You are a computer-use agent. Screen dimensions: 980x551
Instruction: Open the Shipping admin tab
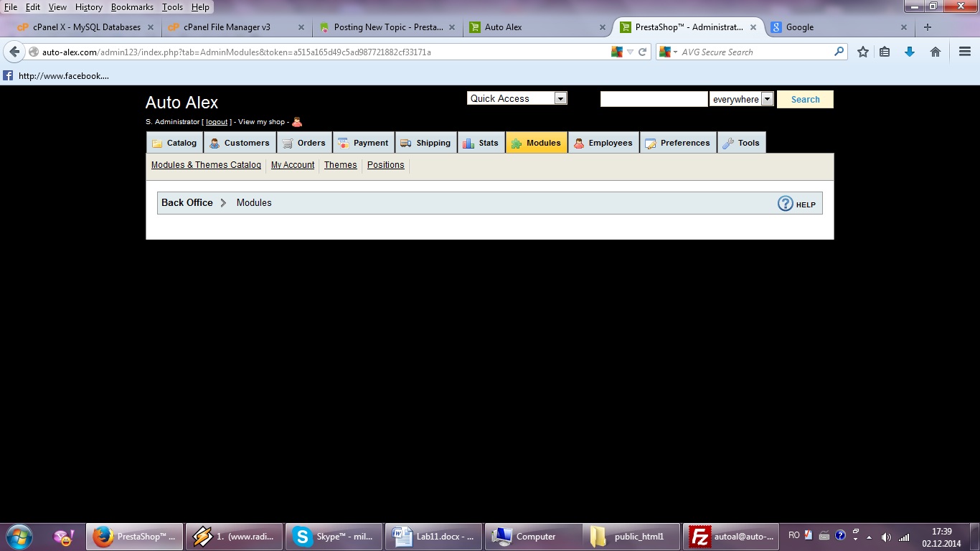(x=425, y=143)
